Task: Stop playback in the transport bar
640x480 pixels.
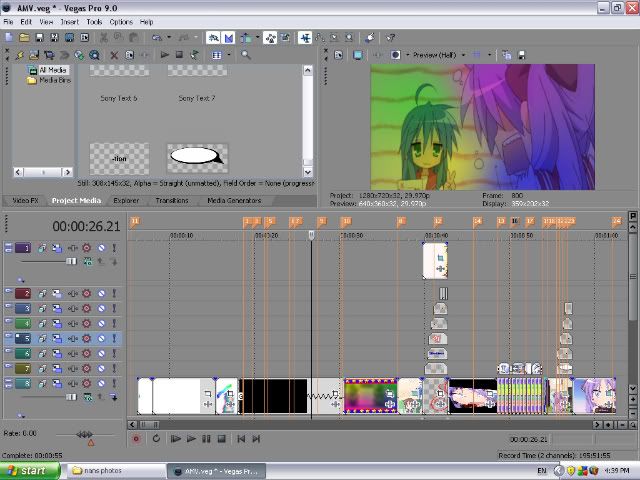Action: pyautogui.click(x=222, y=439)
